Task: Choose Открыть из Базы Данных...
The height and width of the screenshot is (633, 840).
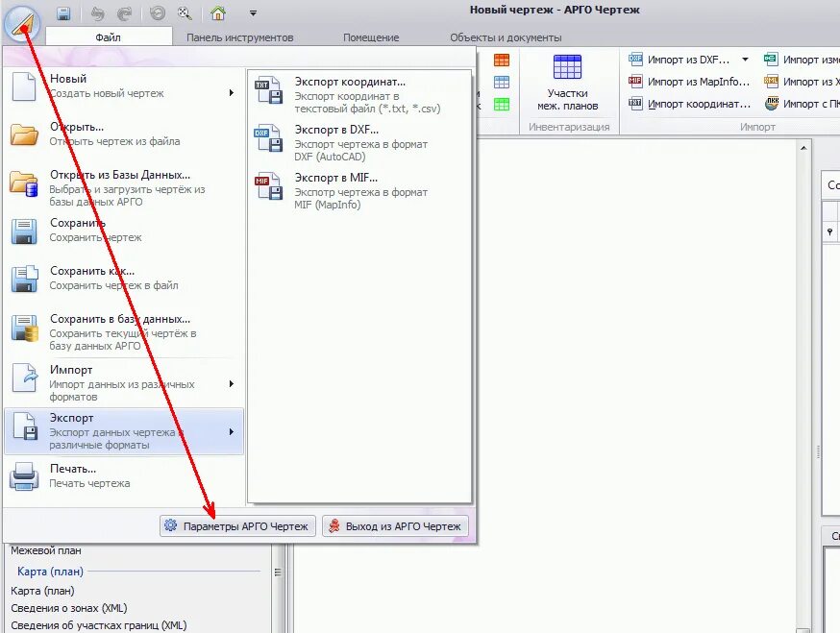Action: [x=123, y=187]
